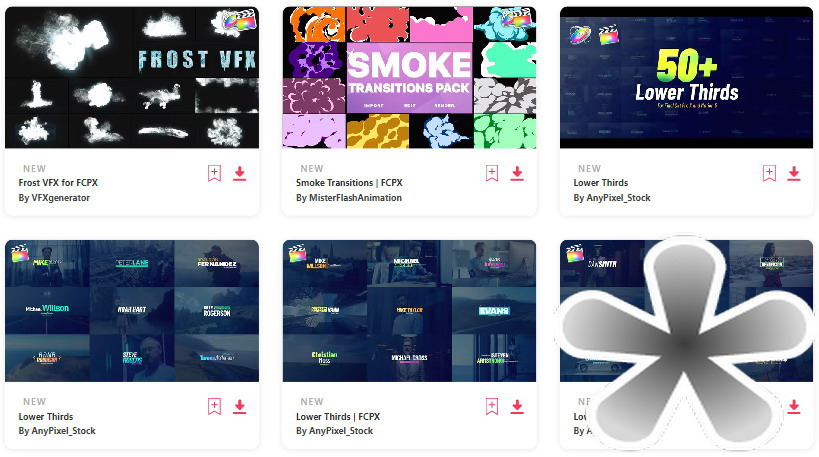819x457 pixels.
Task: Download the bottom-left Lower Thirds pack
Action: point(240,406)
